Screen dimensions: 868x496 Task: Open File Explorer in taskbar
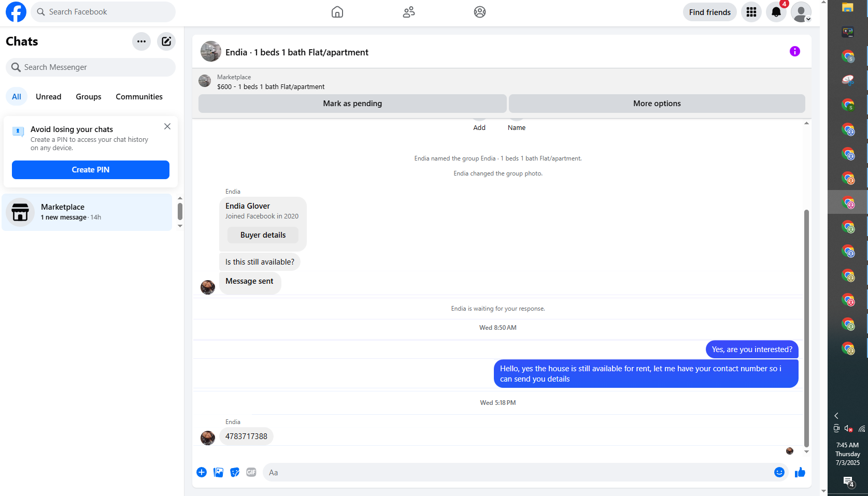(x=848, y=8)
